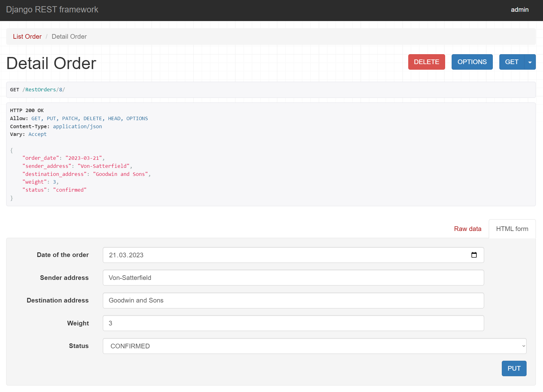Image resolution: width=543 pixels, height=392 pixels.
Task: Click the Detail Order breadcrumb item
Action: [69, 37]
